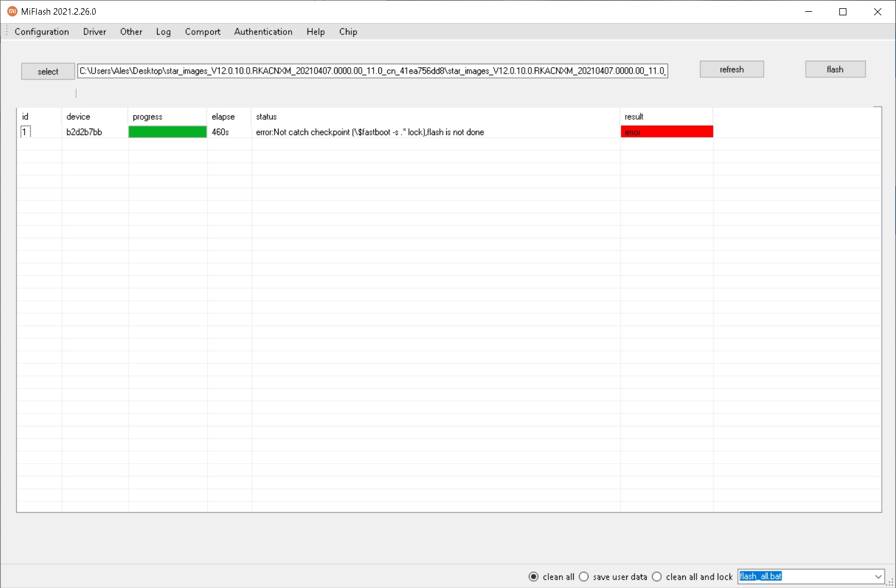
Task: Open the Driver menu
Action: [x=94, y=32]
